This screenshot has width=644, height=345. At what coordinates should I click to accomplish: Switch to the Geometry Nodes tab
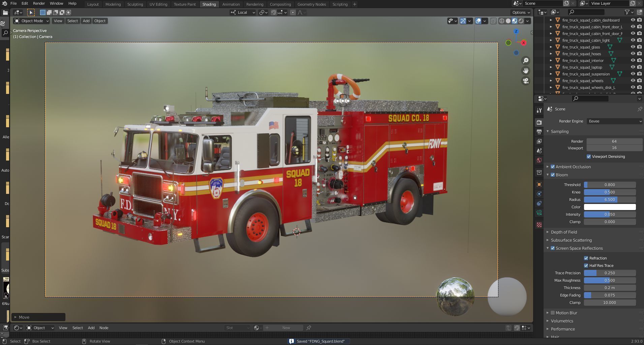[311, 4]
